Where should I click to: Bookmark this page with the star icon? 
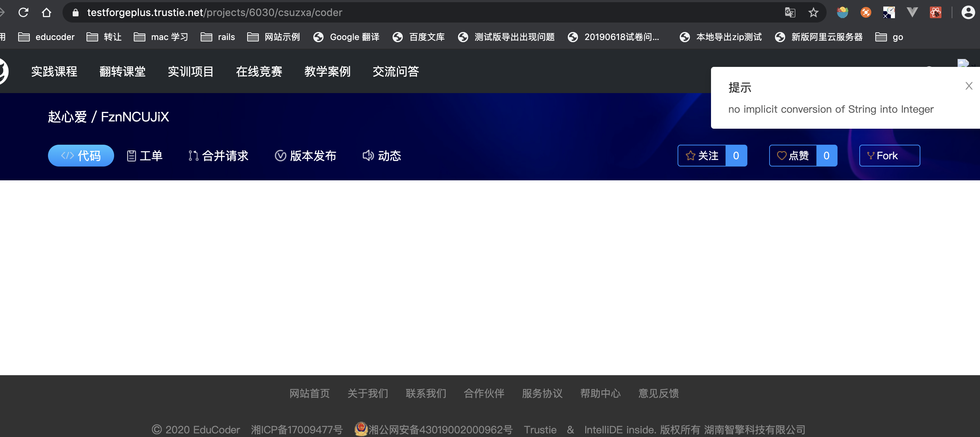point(814,13)
